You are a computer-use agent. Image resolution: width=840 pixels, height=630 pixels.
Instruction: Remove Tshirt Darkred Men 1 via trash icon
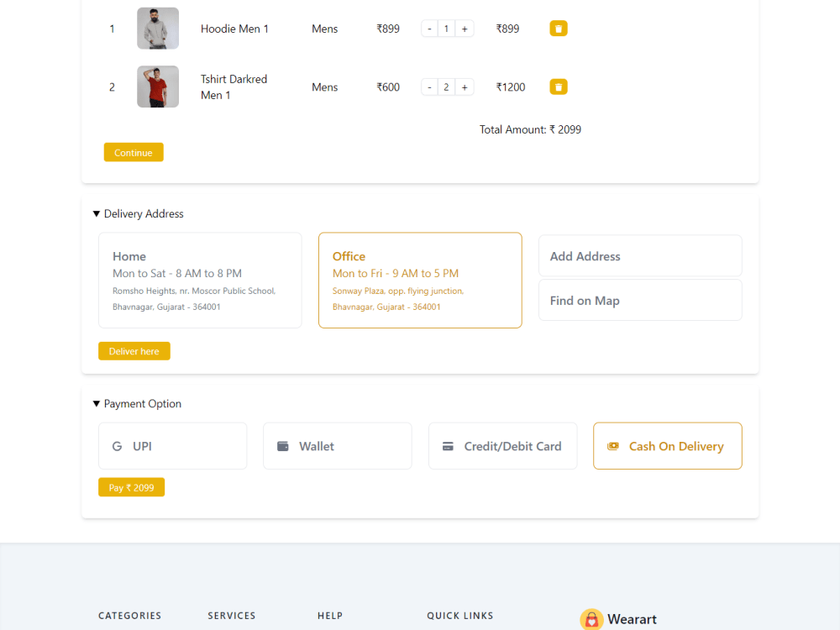(x=559, y=87)
